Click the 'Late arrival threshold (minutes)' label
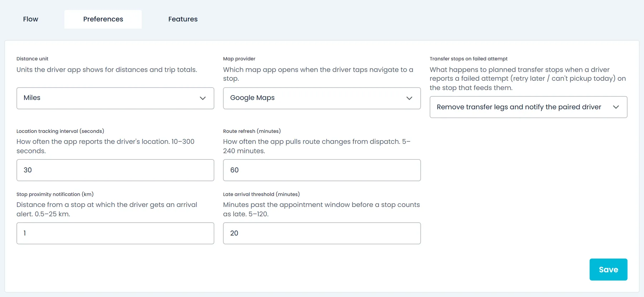 coord(261,194)
